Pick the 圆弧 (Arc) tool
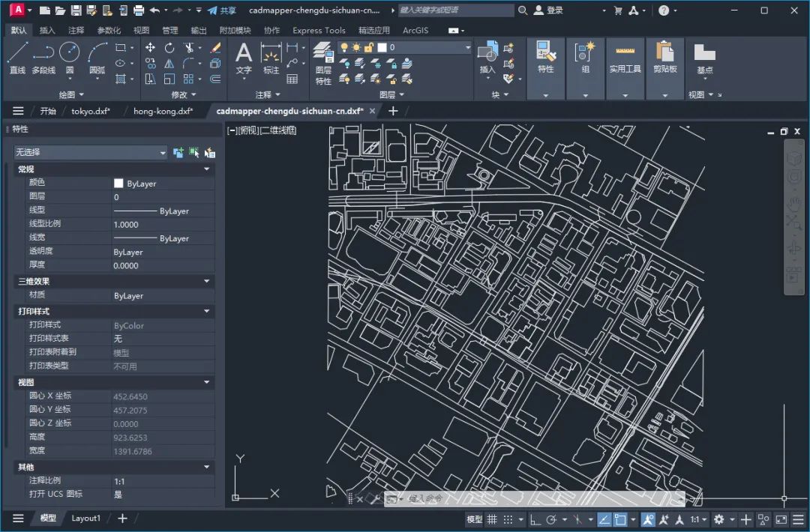Viewport: 810px width, 532px height. click(97, 58)
